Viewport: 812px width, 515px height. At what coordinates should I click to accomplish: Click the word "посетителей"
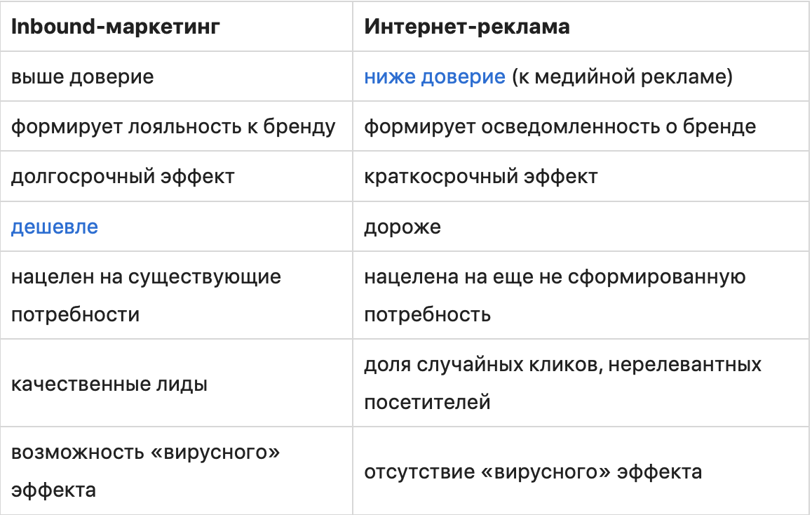427,402
